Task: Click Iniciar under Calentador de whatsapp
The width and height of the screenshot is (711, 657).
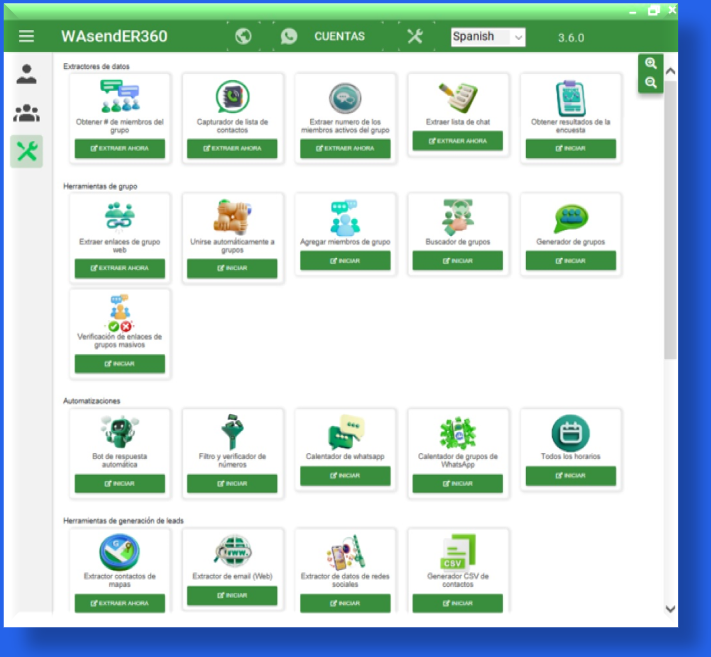Action: click(x=345, y=476)
